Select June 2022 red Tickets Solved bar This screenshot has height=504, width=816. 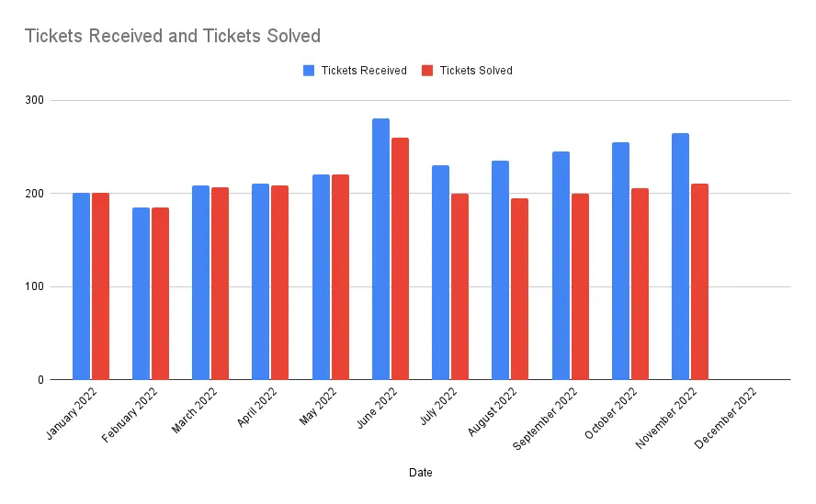(400, 258)
